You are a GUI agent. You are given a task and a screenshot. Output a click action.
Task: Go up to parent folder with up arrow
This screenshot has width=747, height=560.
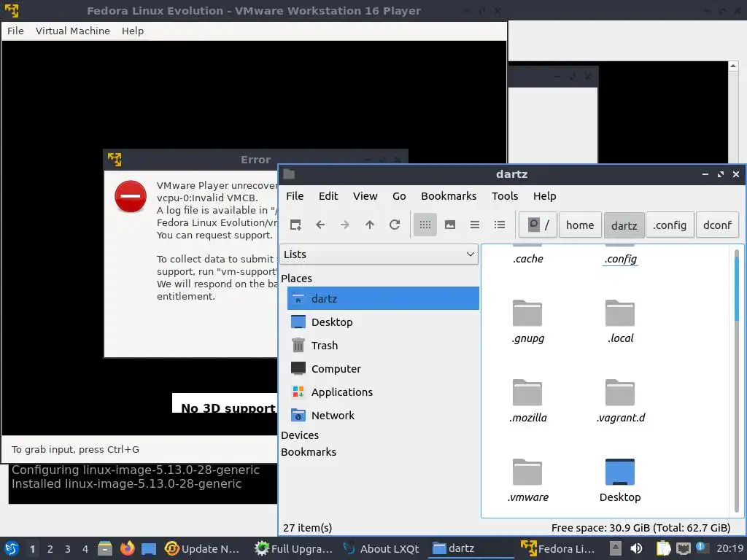click(x=370, y=225)
